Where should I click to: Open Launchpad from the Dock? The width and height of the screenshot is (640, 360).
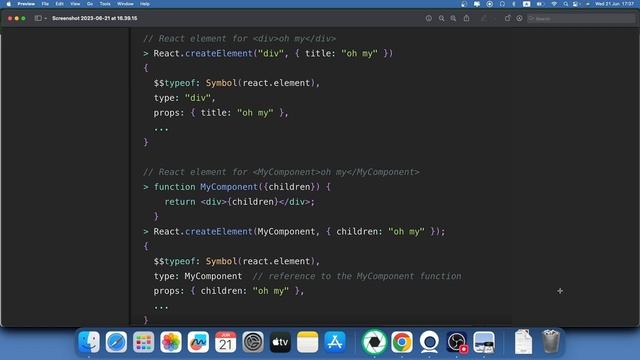[x=144, y=342]
